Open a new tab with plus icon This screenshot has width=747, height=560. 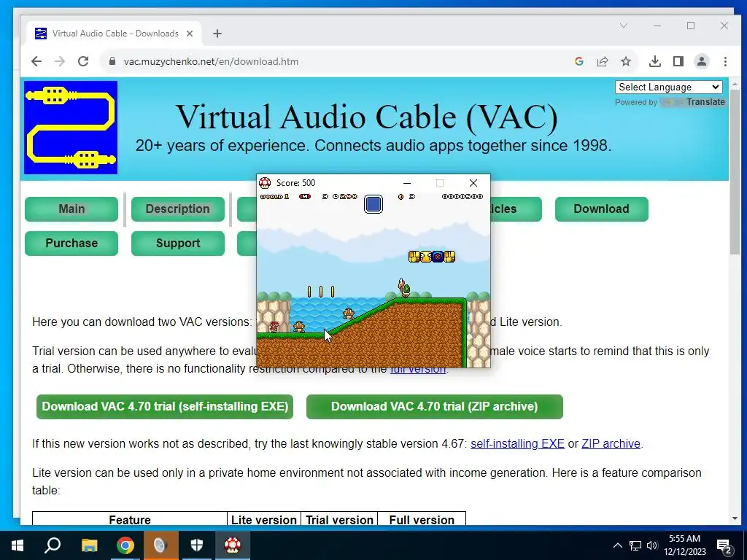(x=217, y=34)
